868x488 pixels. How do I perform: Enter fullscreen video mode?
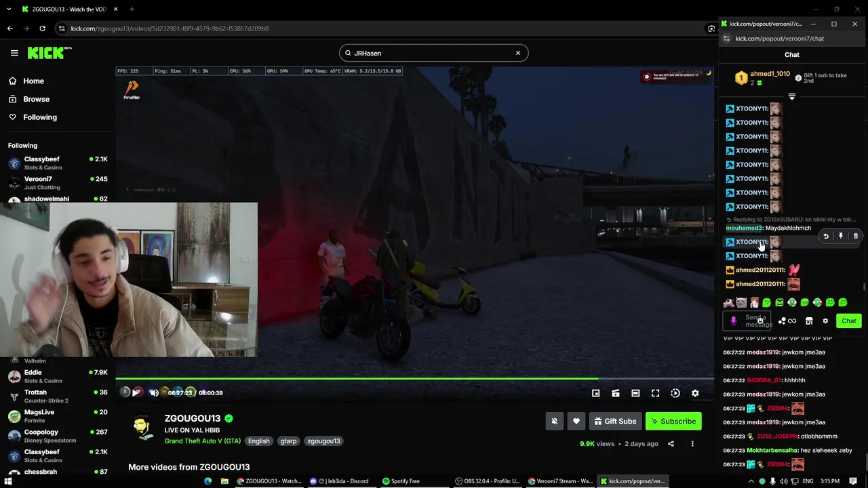coord(655,393)
